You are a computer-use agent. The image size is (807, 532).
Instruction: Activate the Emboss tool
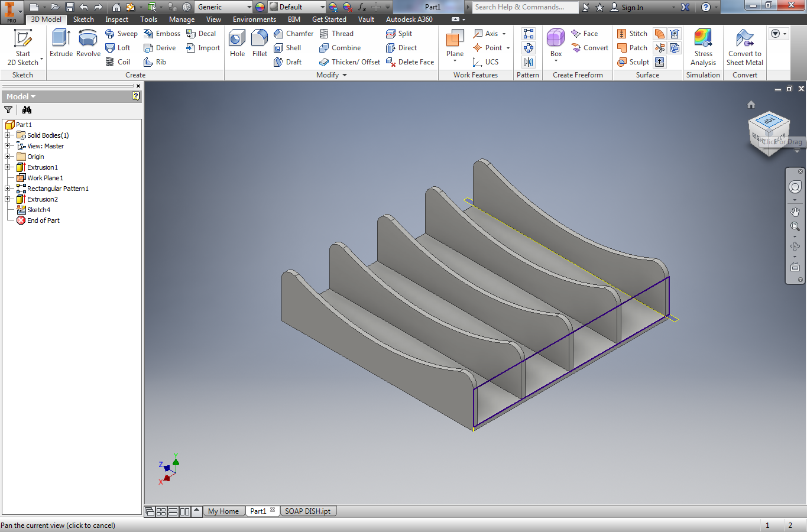[x=162, y=34]
